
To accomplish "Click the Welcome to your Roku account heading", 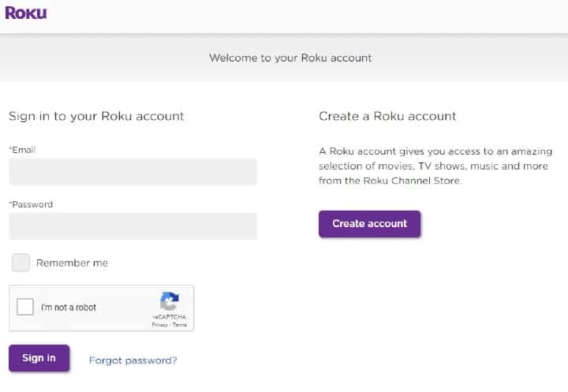I will 290,58.
